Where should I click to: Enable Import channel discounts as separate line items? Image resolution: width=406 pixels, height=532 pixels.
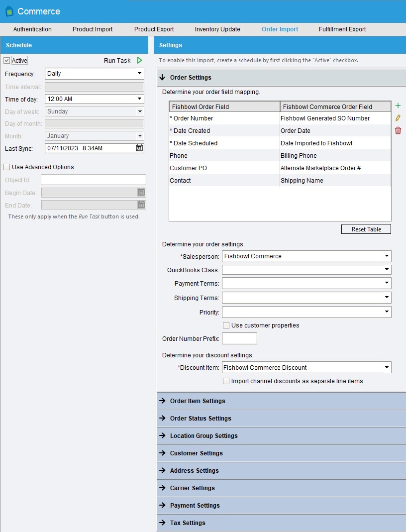(x=226, y=381)
